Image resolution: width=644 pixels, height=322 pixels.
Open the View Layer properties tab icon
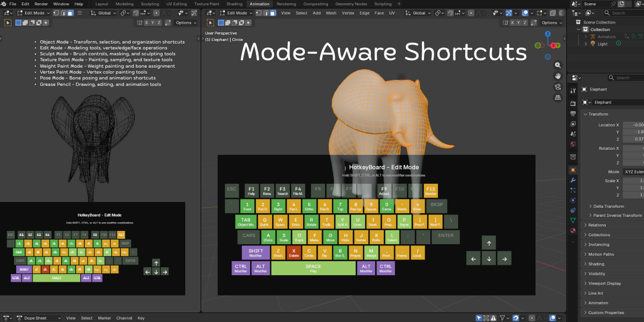click(573, 124)
